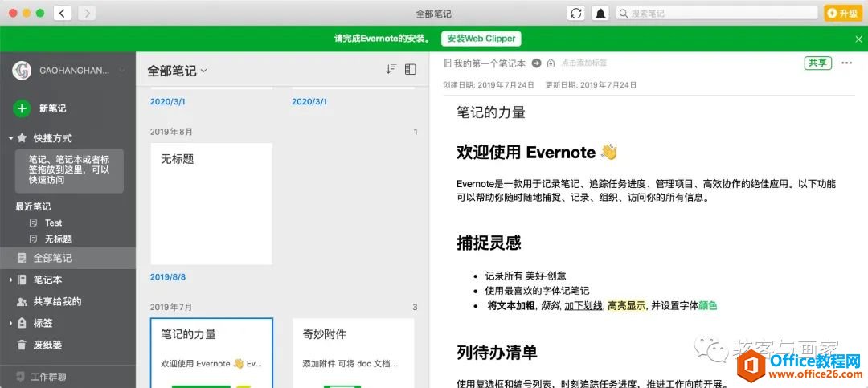Click the note icon beside sidebar 无标题
The width and height of the screenshot is (868, 388).
[33, 239]
